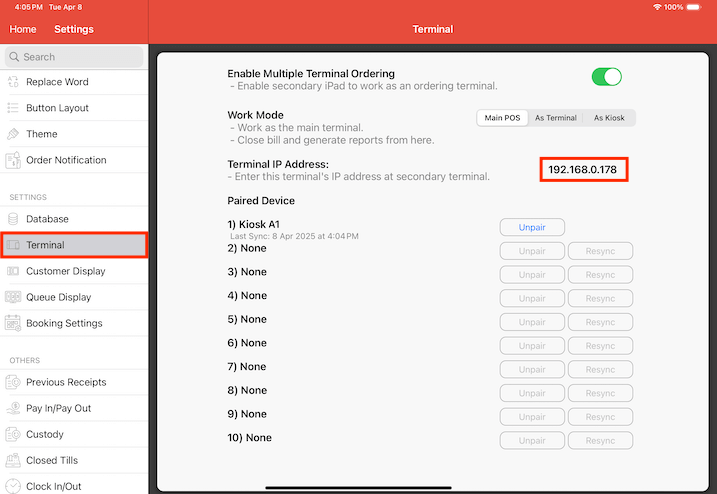This screenshot has width=717, height=494.
Task: Click Resync for device slot 6
Action: (x=600, y=346)
